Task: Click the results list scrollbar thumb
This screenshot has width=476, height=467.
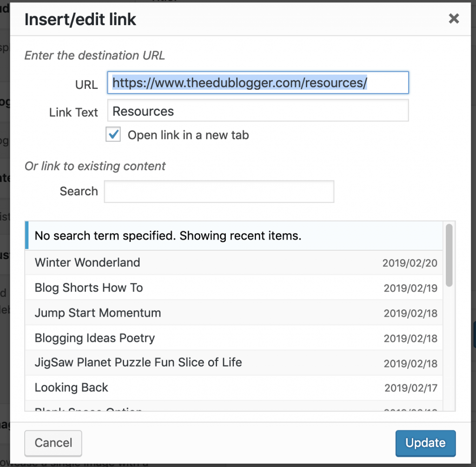Action: click(449, 255)
